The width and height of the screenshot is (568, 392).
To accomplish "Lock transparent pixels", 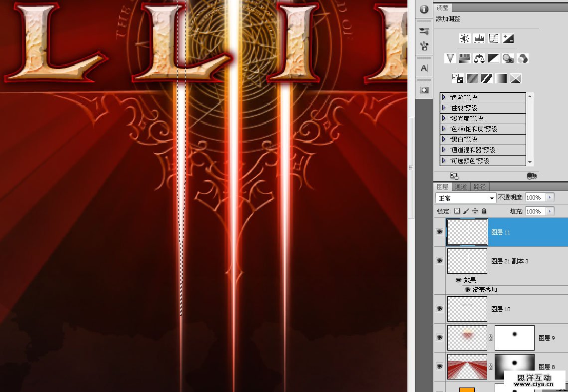I will (457, 211).
